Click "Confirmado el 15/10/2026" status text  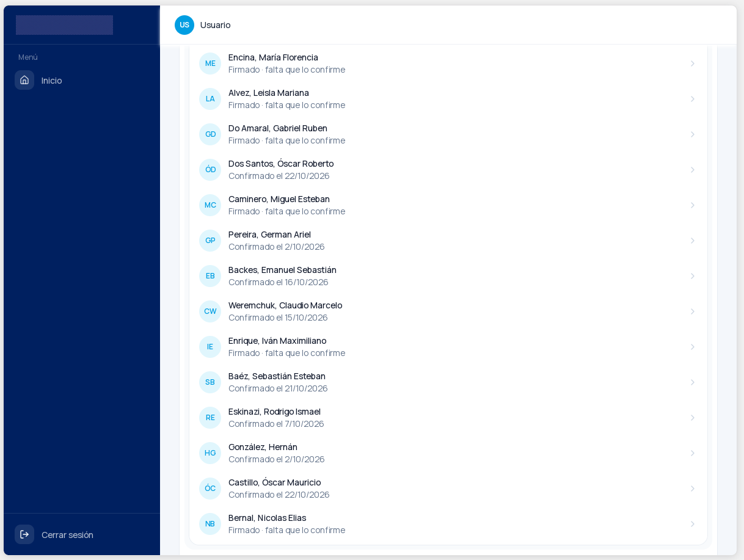278,318
